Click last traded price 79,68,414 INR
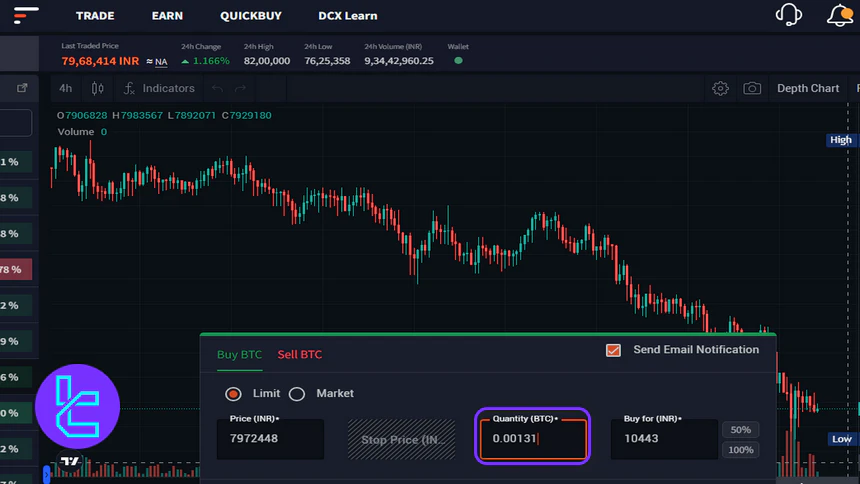This screenshot has width=860, height=484. [100, 61]
